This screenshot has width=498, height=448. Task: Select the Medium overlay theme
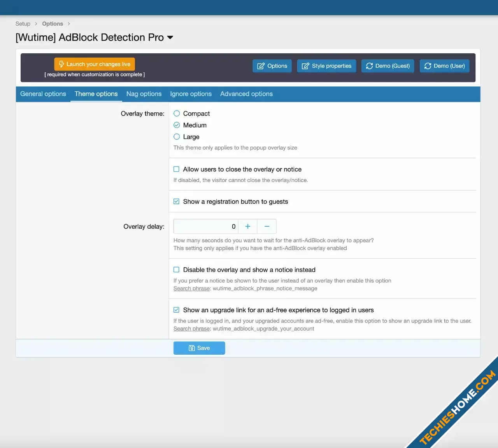pos(177,125)
